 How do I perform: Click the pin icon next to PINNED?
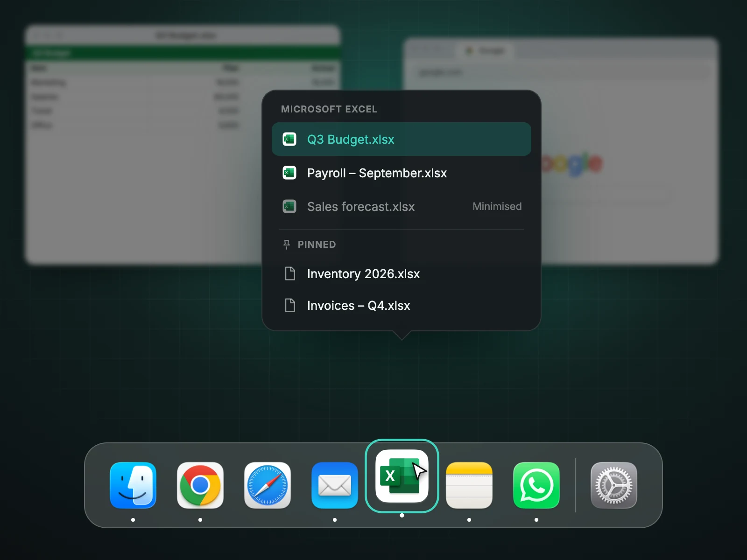pyautogui.click(x=287, y=245)
